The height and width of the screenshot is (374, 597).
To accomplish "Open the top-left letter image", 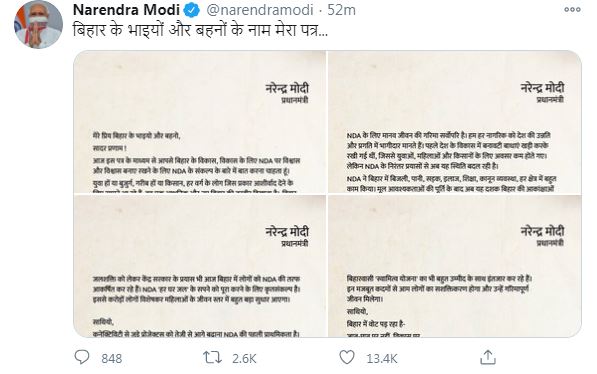I will 200,122.
